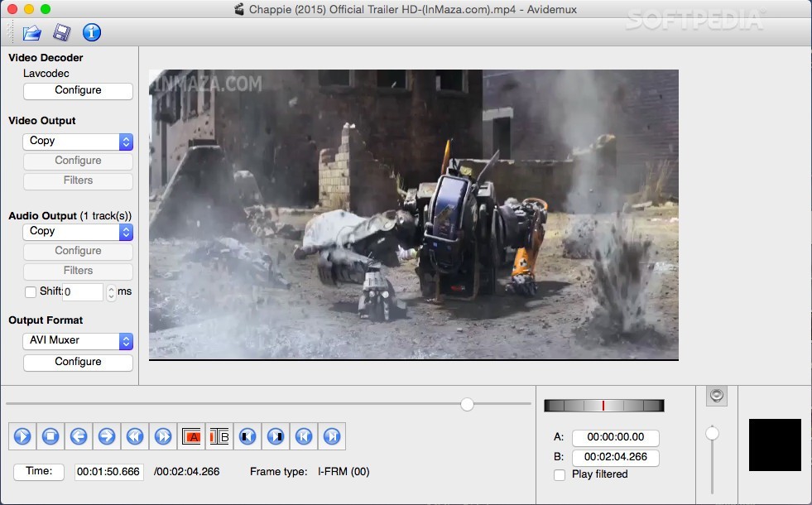
Task: Search previous black frame icon
Action: (x=247, y=436)
